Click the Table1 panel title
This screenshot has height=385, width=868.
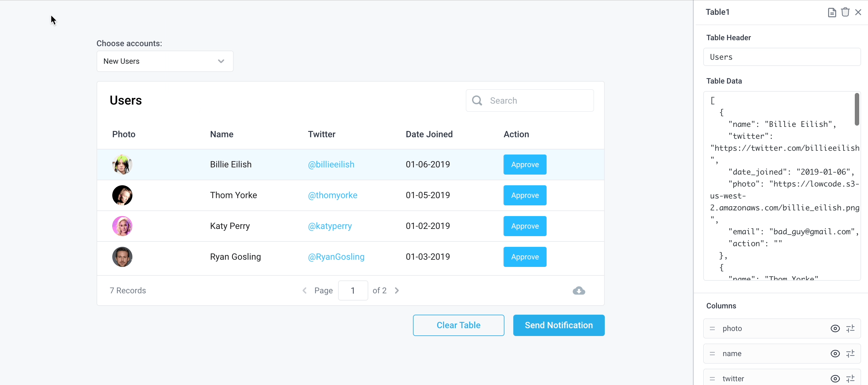pos(717,12)
